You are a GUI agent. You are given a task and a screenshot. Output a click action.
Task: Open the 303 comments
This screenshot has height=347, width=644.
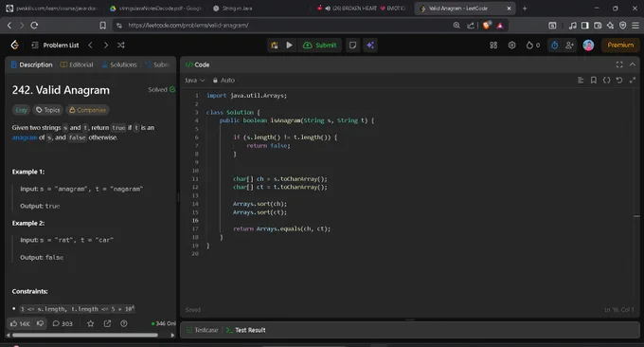click(63, 323)
